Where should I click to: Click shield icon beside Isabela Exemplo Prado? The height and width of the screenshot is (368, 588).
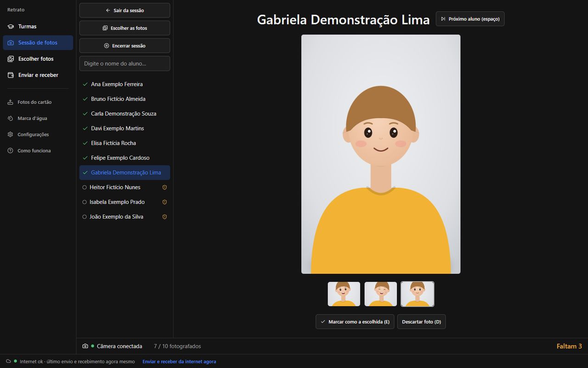[x=164, y=202]
